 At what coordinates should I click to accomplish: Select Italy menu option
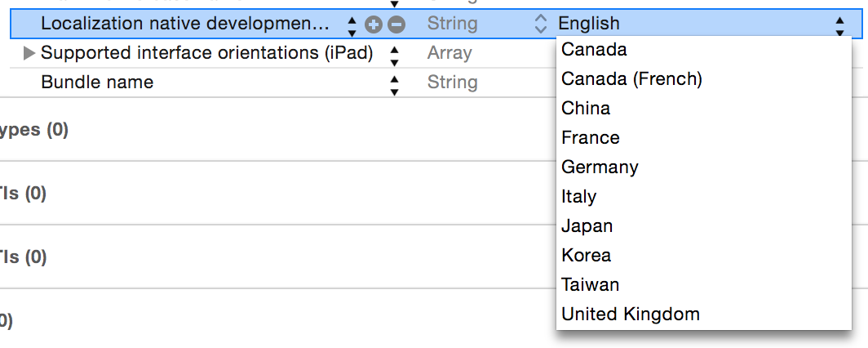pos(578,196)
